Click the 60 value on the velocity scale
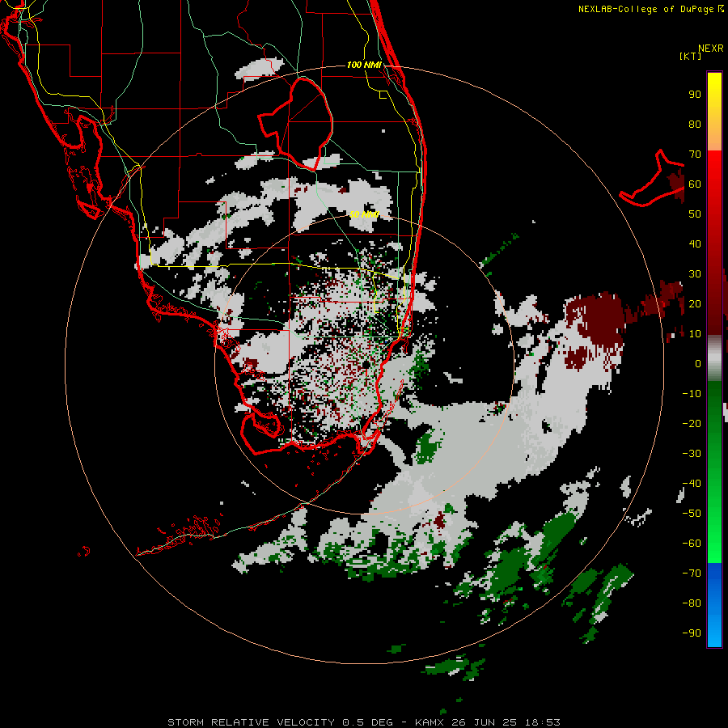 [x=695, y=184]
